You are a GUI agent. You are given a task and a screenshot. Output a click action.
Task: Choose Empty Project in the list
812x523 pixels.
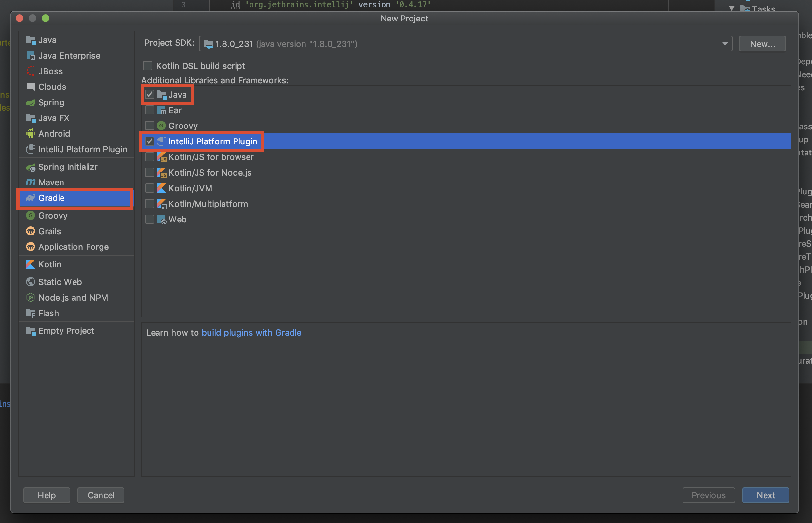[66, 331]
